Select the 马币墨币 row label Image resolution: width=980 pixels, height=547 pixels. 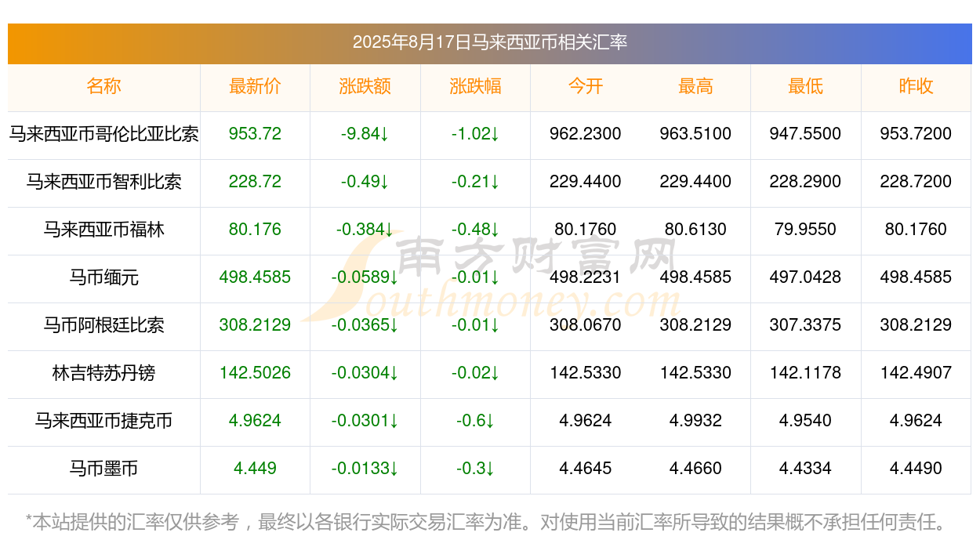coord(103,469)
